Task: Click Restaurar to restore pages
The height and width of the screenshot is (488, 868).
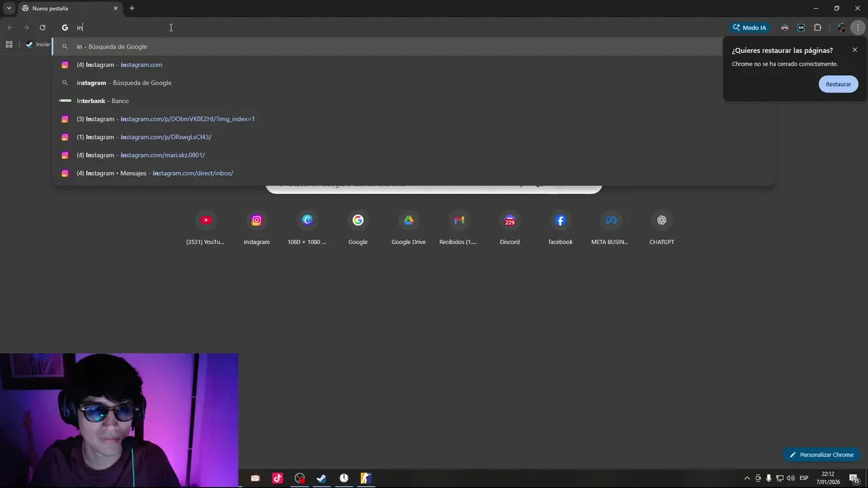Action: point(838,84)
